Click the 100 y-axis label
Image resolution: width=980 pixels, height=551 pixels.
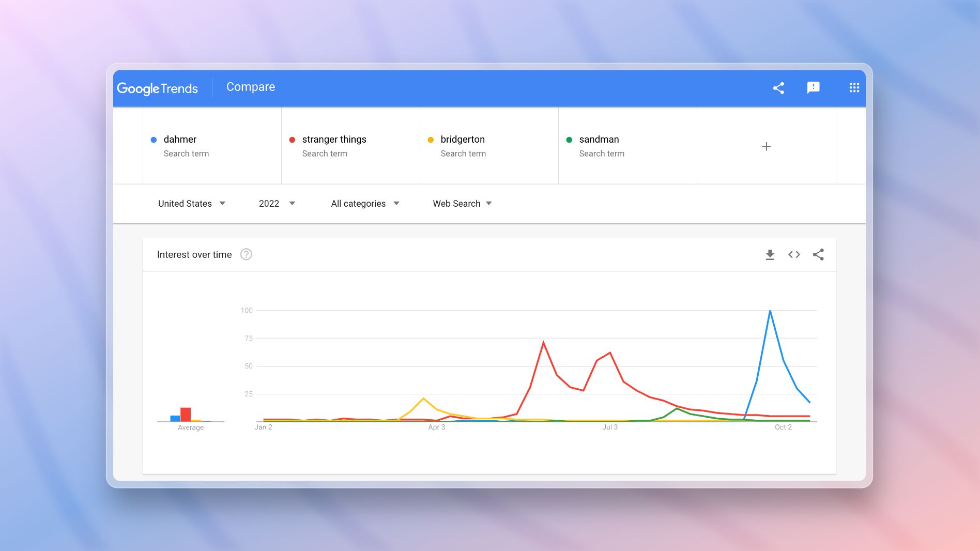tap(247, 310)
